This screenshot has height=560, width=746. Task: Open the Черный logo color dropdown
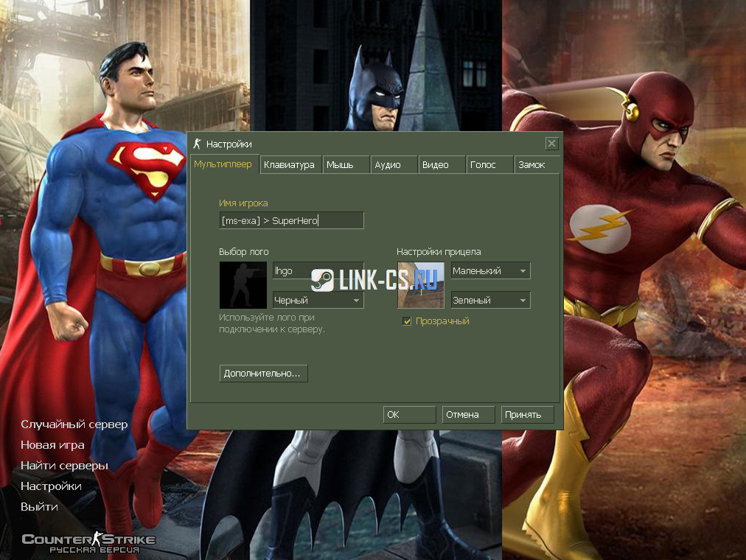[318, 301]
